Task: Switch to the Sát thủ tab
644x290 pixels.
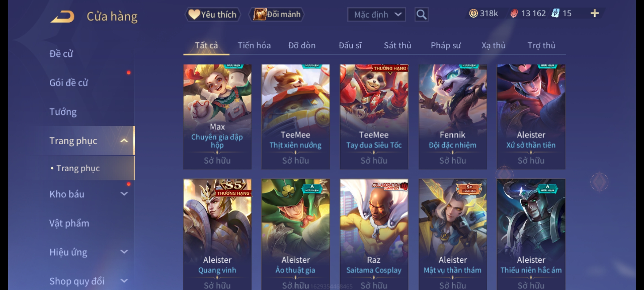Action: pos(397,45)
